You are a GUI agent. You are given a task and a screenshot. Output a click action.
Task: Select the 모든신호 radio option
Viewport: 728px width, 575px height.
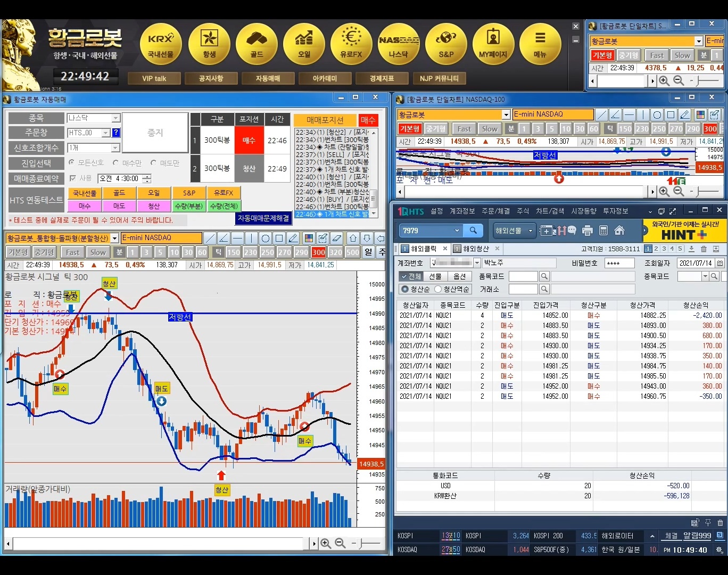[72, 162]
